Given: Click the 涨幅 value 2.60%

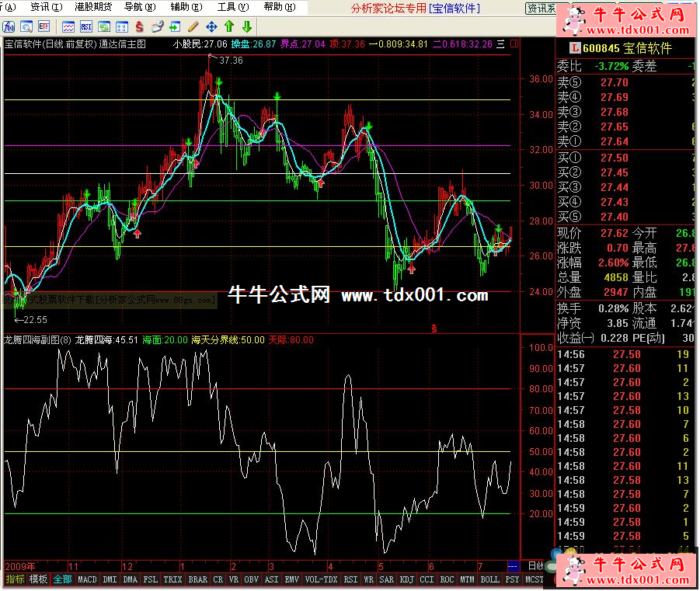Looking at the screenshot, I should click(614, 262).
